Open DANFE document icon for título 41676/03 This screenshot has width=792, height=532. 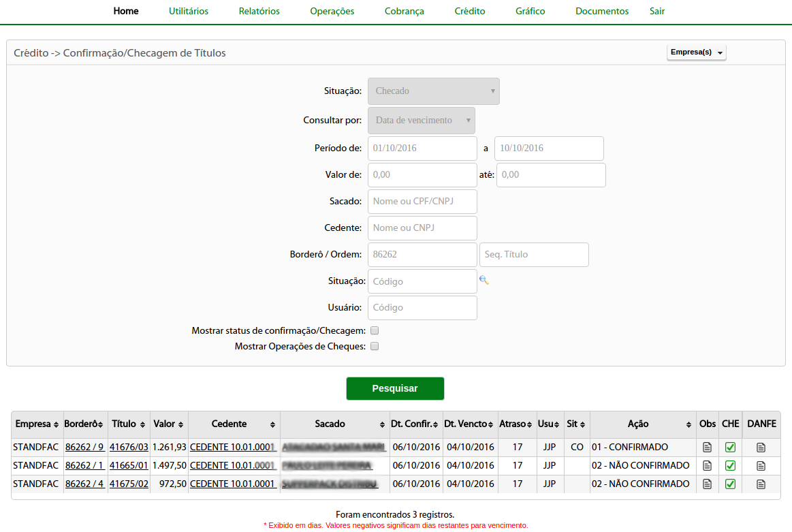tap(761, 448)
